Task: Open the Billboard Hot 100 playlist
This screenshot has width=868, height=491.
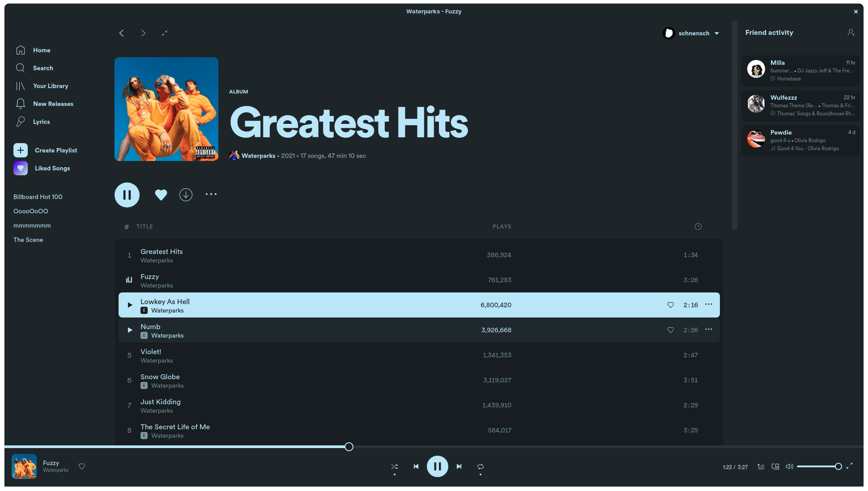Action: pos(38,197)
